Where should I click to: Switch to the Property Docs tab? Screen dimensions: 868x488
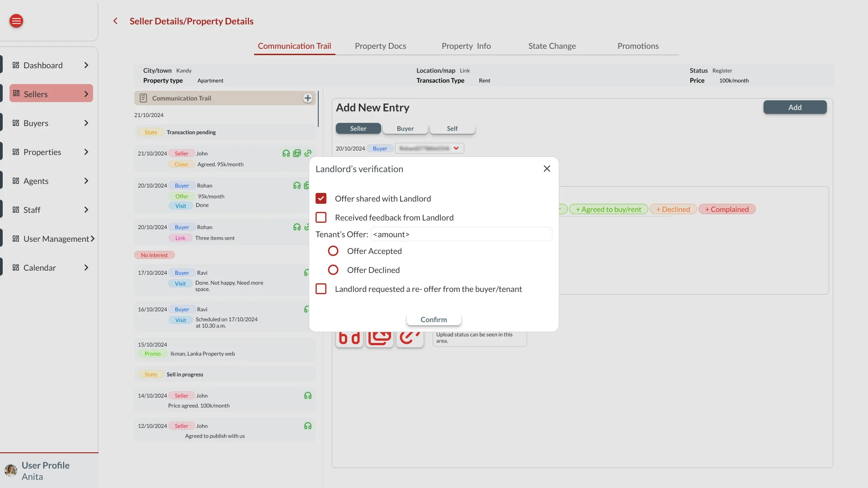(380, 46)
